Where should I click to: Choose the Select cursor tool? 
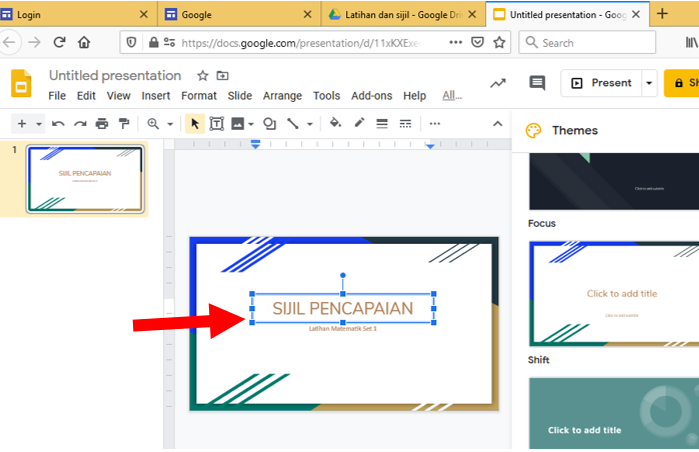click(x=195, y=124)
